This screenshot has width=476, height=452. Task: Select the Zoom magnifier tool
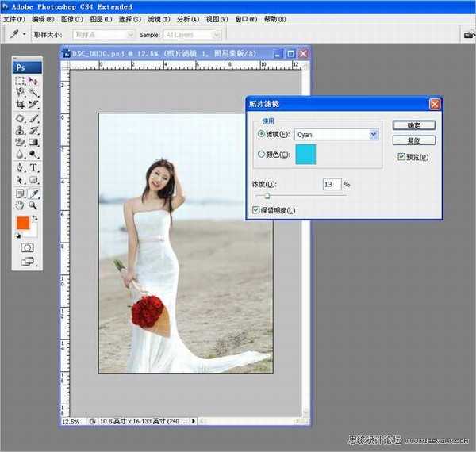34,205
